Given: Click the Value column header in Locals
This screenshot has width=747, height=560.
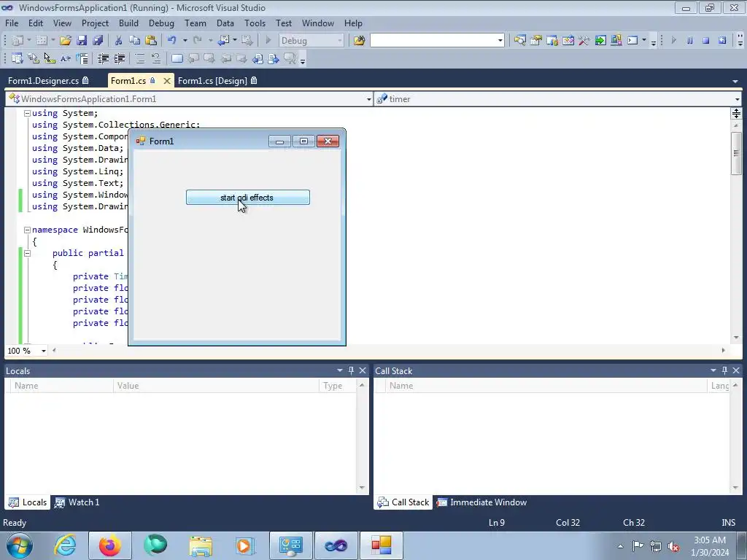Looking at the screenshot, I should click(x=216, y=386).
